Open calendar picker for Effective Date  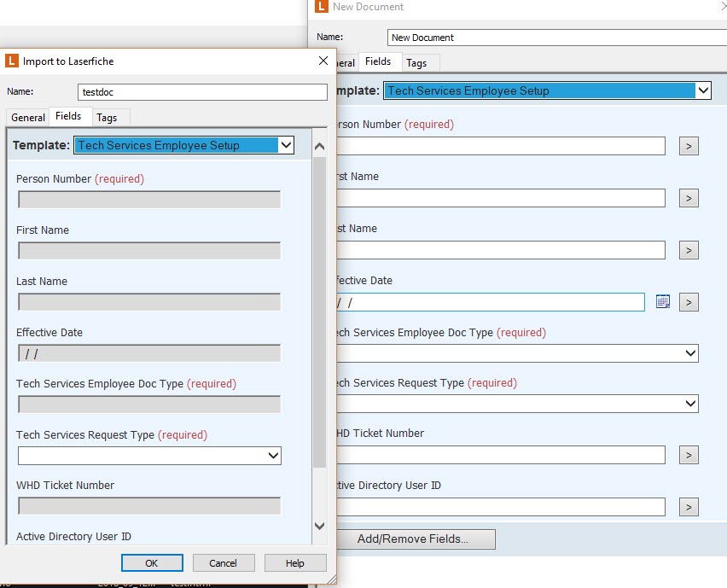663,301
